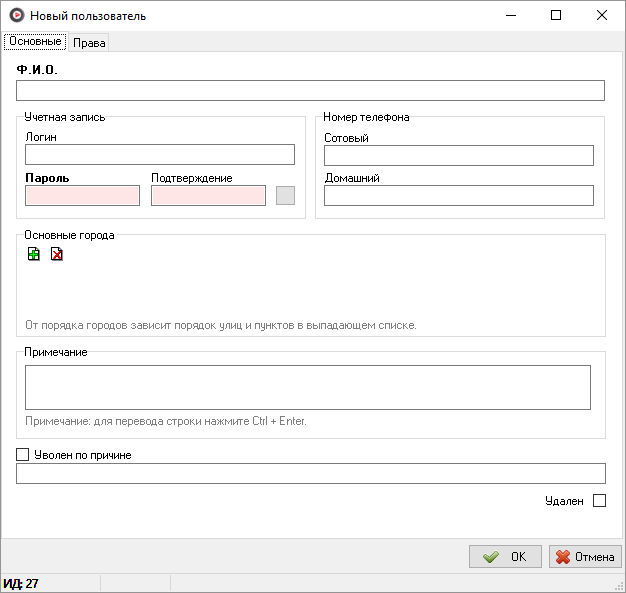Screen dimensions: 626x593
Task: Select the Основные tab
Action: tap(35, 42)
